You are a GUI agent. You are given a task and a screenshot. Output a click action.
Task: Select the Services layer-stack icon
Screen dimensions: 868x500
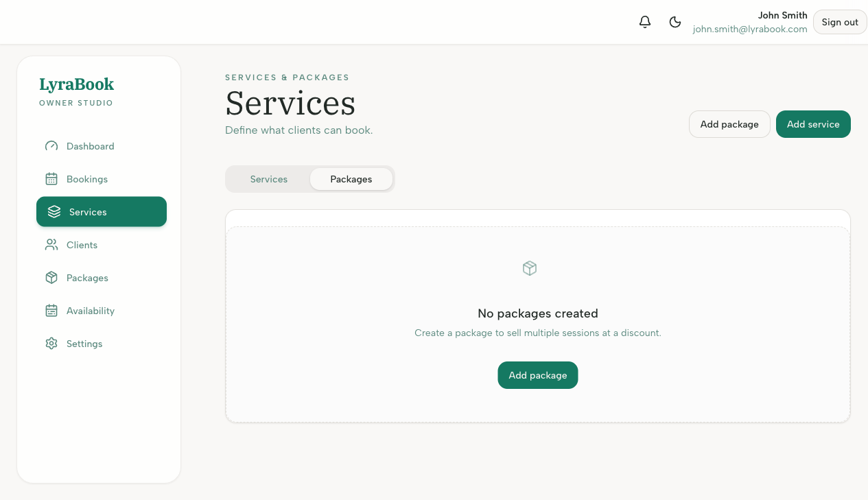click(x=54, y=211)
